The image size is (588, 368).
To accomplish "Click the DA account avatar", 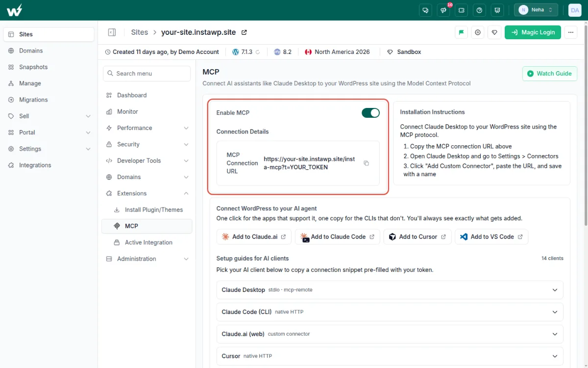I will 575,10.
